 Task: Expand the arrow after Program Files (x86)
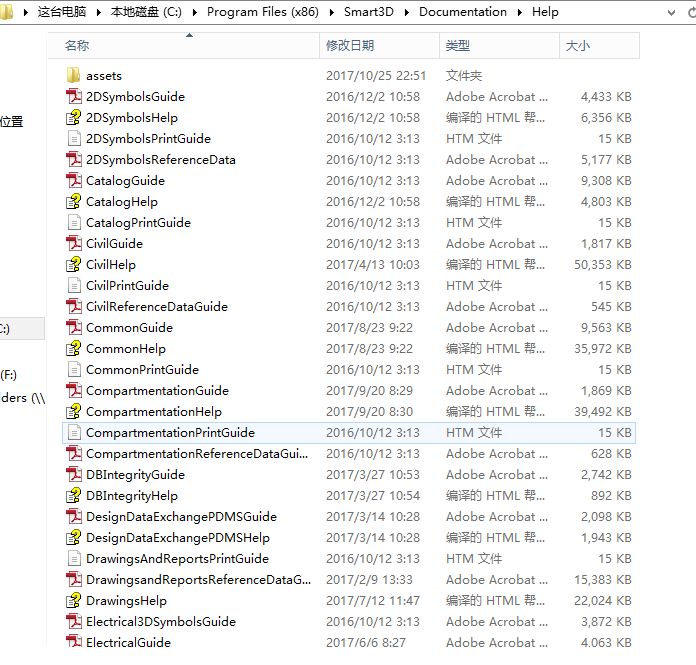pyautogui.click(x=332, y=12)
